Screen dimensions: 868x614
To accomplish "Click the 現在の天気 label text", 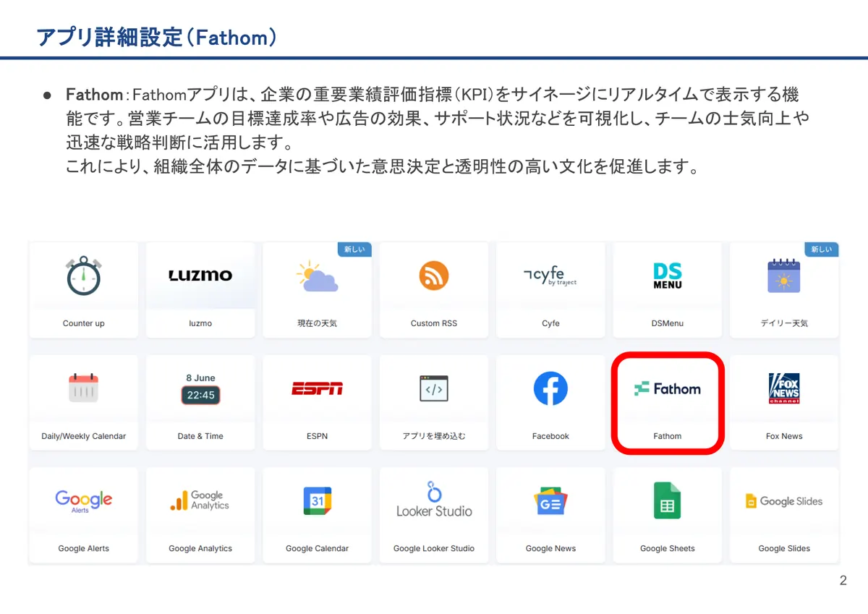I will (317, 323).
